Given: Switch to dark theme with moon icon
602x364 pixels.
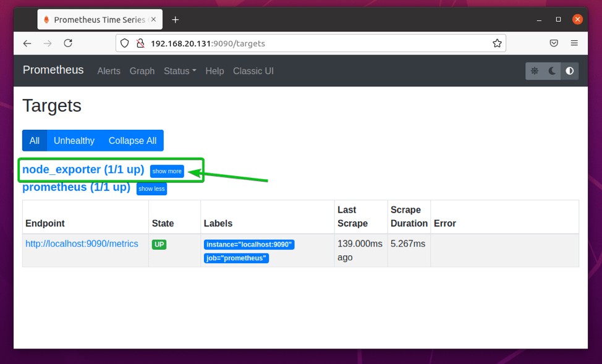Looking at the screenshot, I should [552, 70].
